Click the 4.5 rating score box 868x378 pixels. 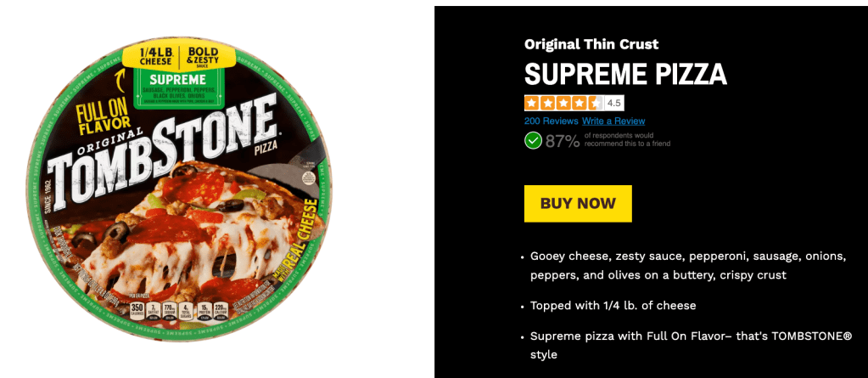click(614, 103)
